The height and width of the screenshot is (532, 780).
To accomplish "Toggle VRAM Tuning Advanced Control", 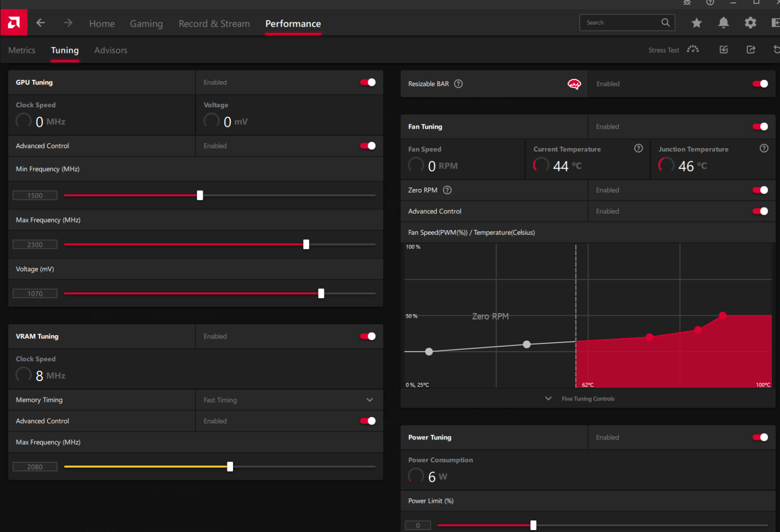I will click(368, 421).
